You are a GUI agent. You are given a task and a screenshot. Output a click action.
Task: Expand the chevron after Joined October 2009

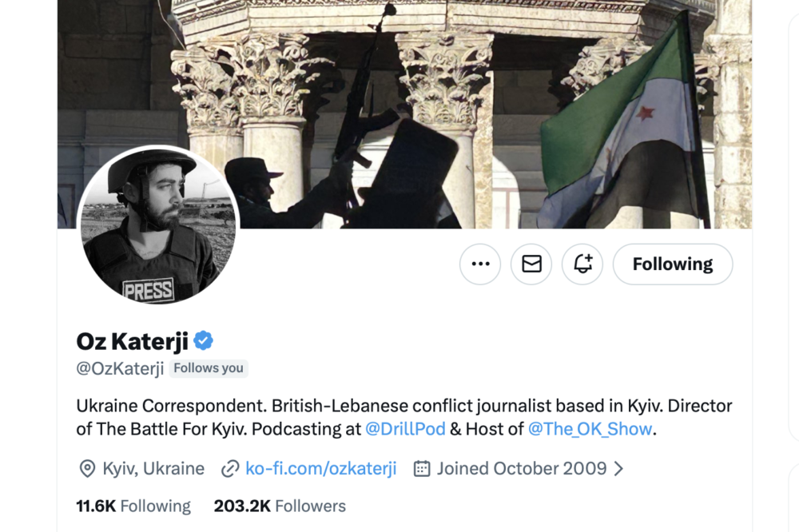click(x=618, y=469)
